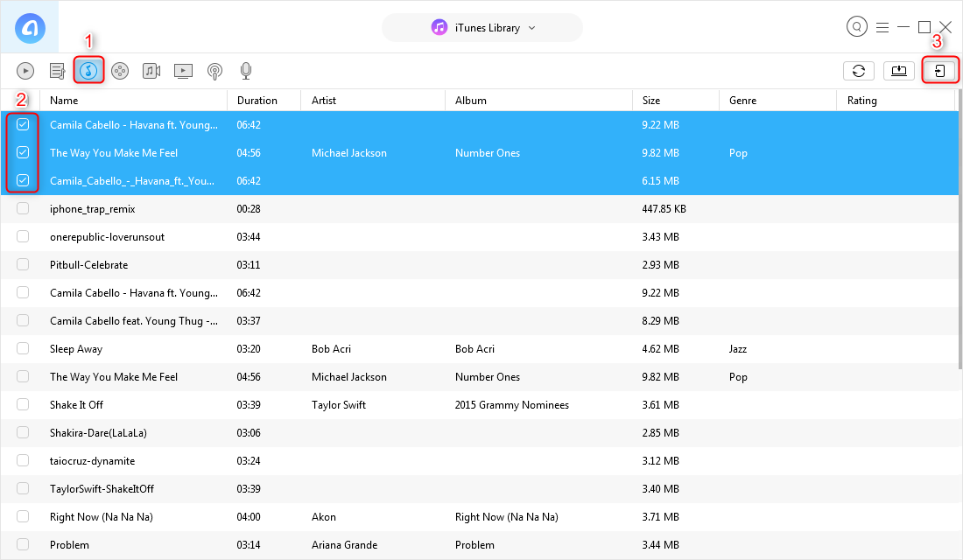
Task: Open the Podcasts category icon
Action: pyautogui.click(x=214, y=71)
